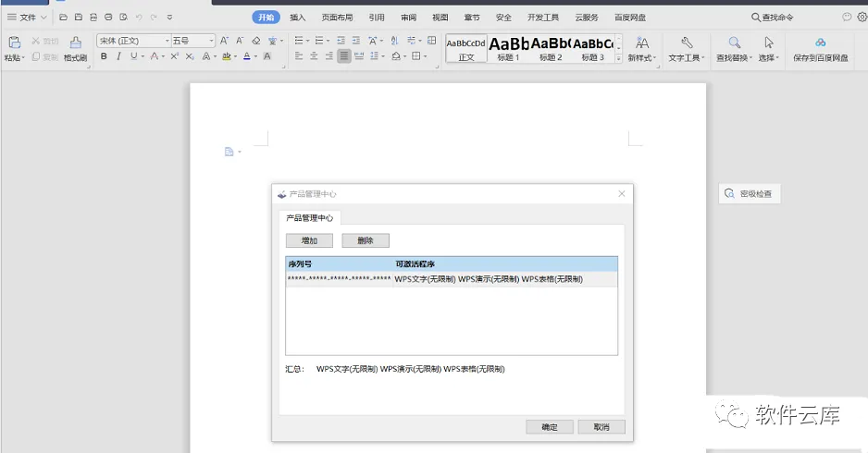Toggle strikethrough text formatting
868x453 pixels.
click(x=155, y=55)
